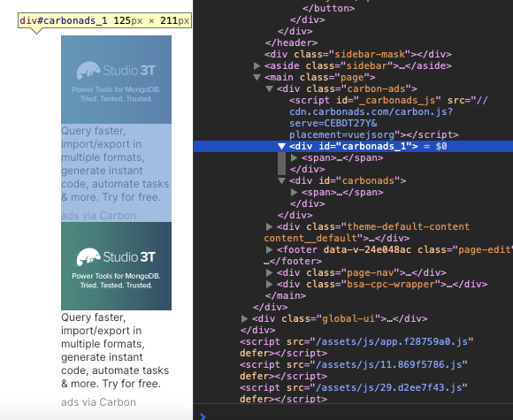Expand the global-ui div
Image resolution: width=513 pixels, height=420 pixels.
(244, 318)
